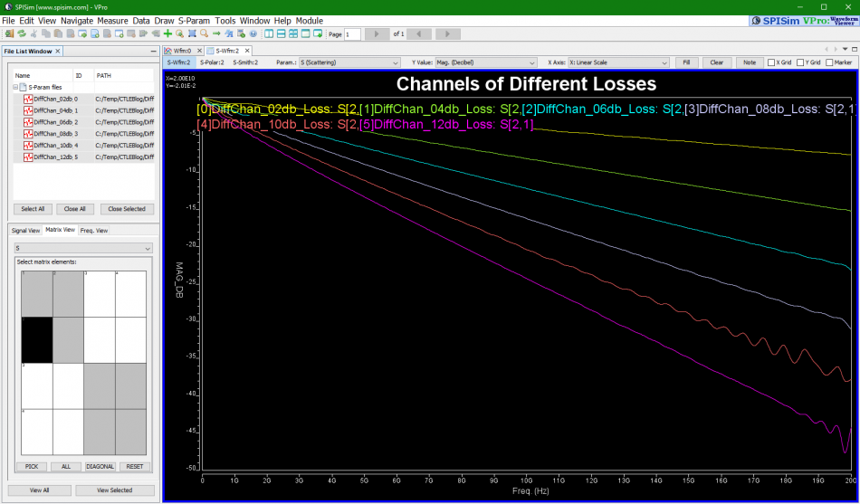Viewport: 860px width, 504px height.
Task: Open the S-Param menu
Action: pos(195,20)
